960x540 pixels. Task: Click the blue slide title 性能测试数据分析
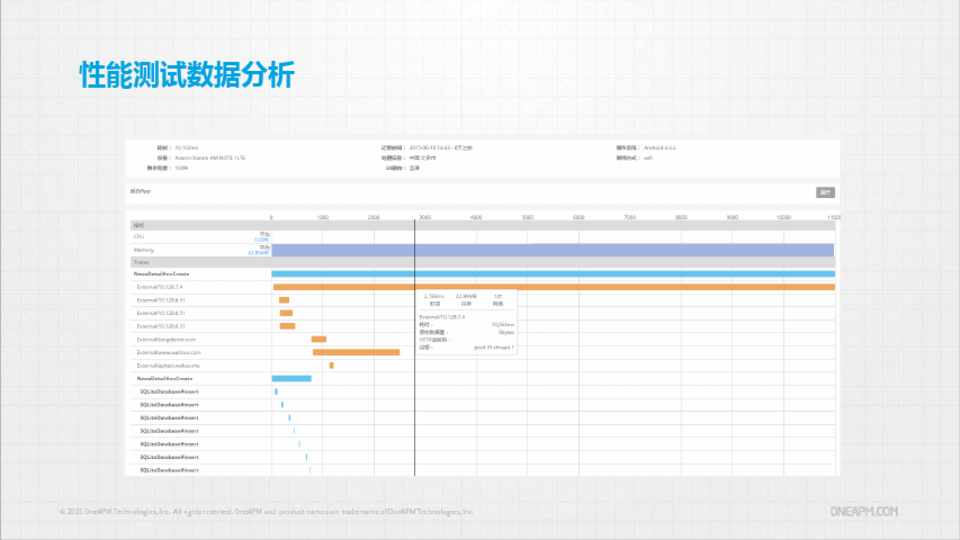pyautogui.click(x=187, y=76)
